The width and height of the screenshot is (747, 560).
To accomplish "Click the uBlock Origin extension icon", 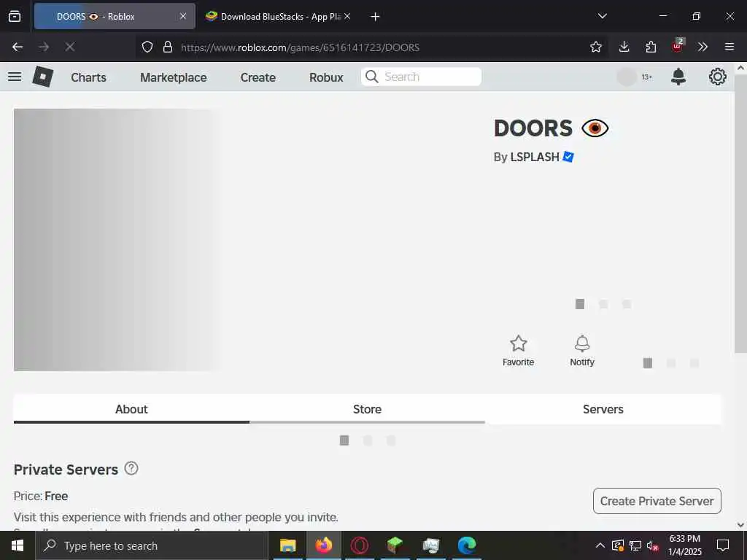I will tap(678, 46).
